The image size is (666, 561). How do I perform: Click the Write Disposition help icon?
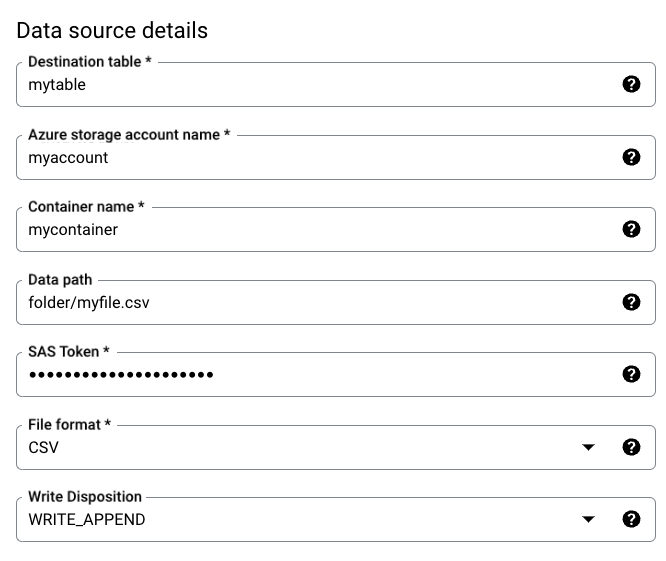631,519
